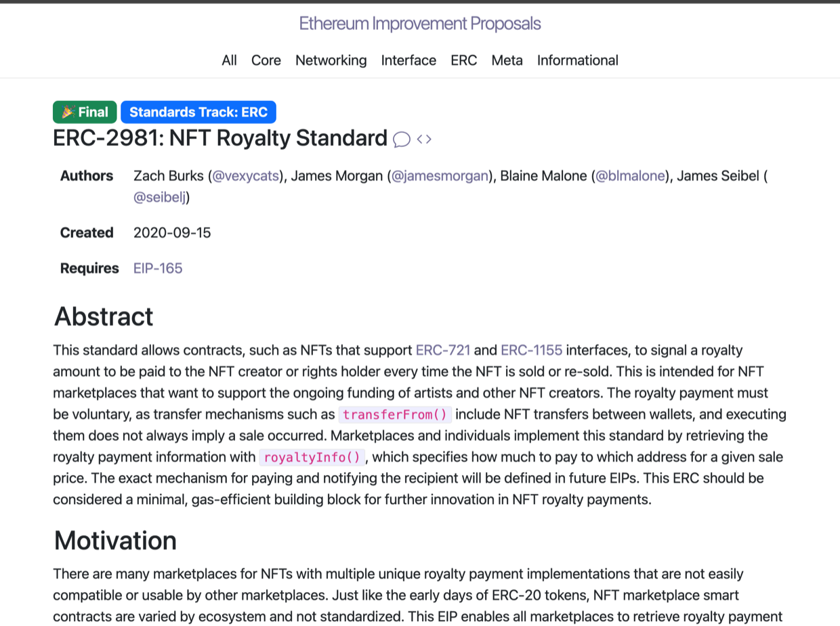Open author profile @vexycats
840x626 pixels.
point(246,176)
